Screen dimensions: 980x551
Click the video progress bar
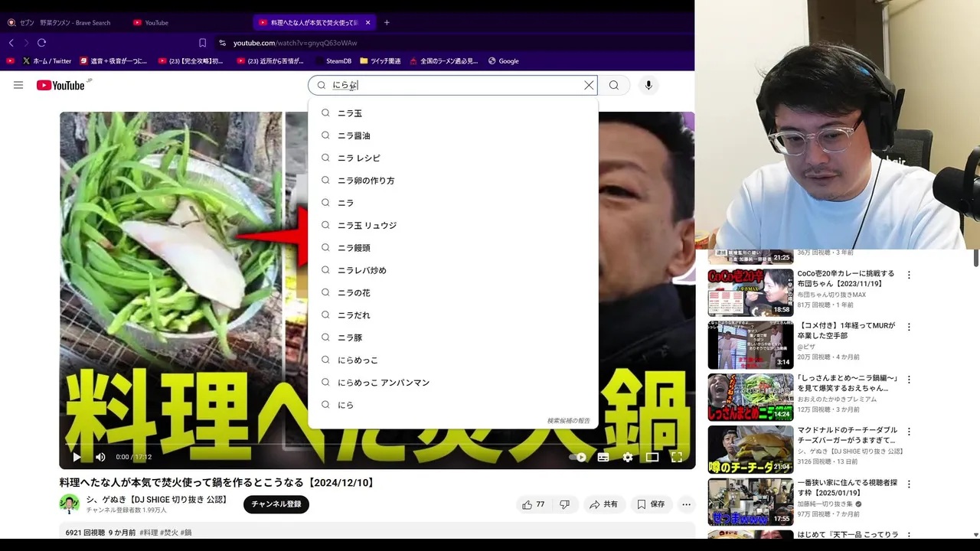click(377, 445)
